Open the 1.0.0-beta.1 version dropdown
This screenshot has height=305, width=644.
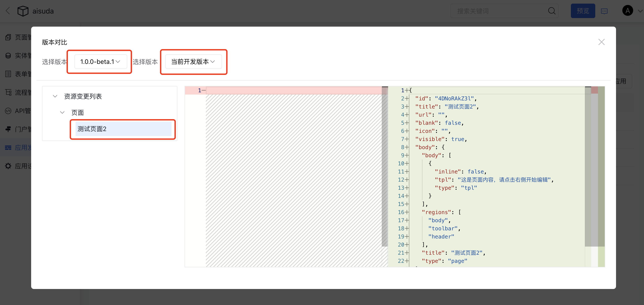point(100,62)
